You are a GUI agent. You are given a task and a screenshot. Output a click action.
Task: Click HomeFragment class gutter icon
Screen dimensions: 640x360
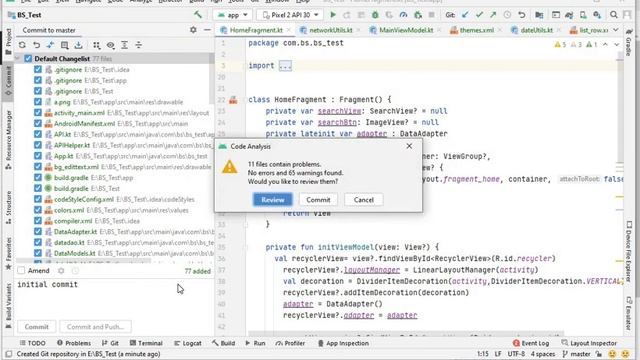pyautogui.click(x=233, y=100)
